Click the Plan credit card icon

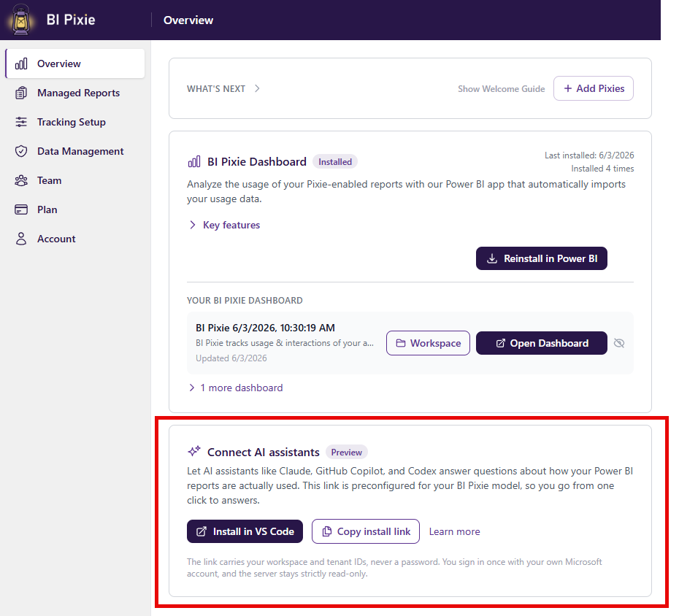click(x=21, y=209)
